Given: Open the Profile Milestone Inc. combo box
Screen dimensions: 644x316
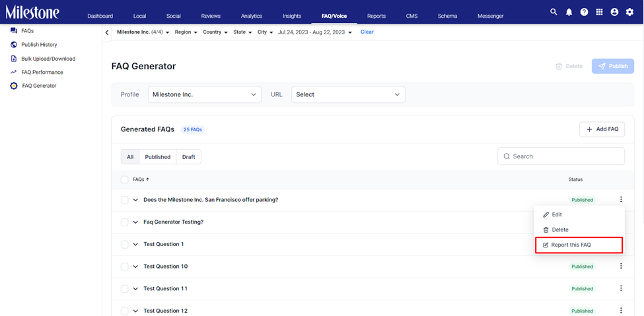Looking at the screenshot, I should coord(205,94).
